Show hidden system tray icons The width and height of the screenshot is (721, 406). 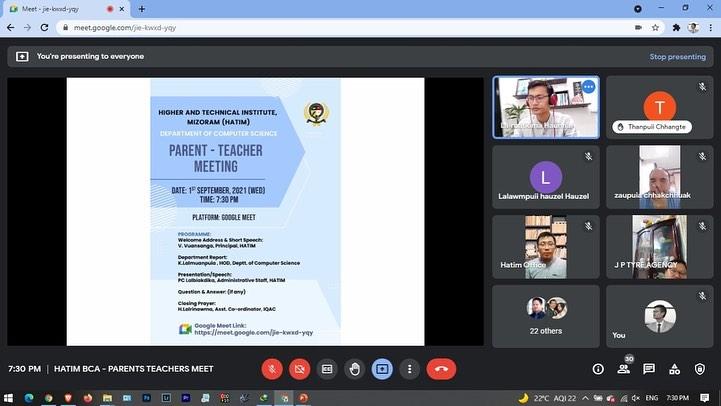tap(585, 398)
